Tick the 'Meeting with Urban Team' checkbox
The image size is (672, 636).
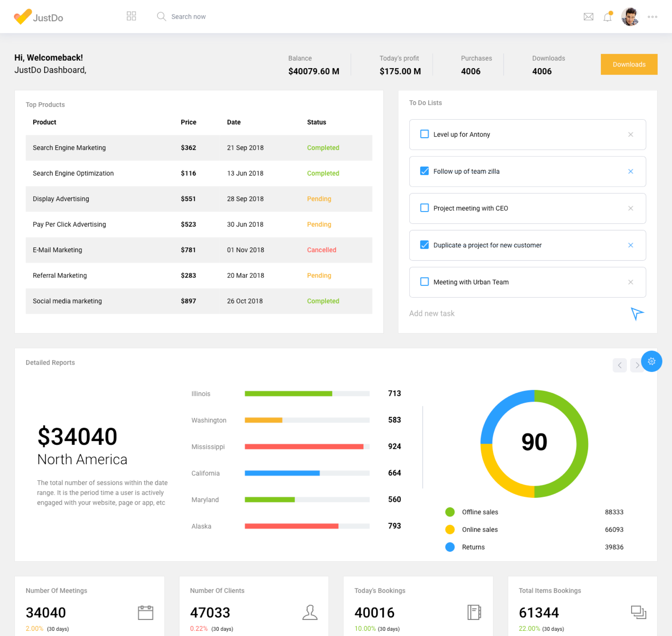tap(424, 282)
